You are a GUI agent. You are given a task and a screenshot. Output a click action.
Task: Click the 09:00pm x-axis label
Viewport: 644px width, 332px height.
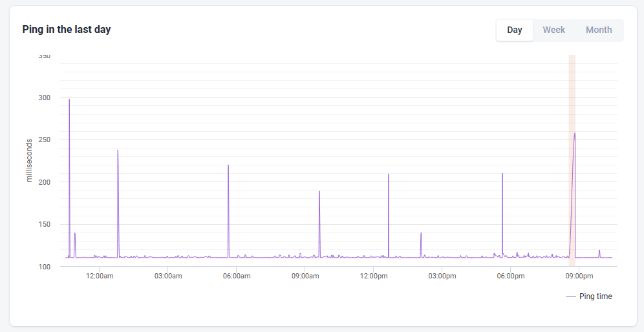(x=579, y=276)
